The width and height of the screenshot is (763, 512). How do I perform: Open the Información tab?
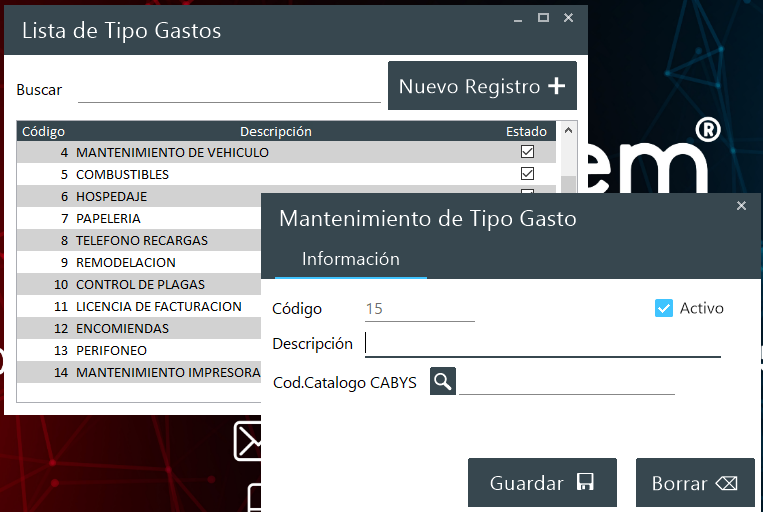[350, 259]
